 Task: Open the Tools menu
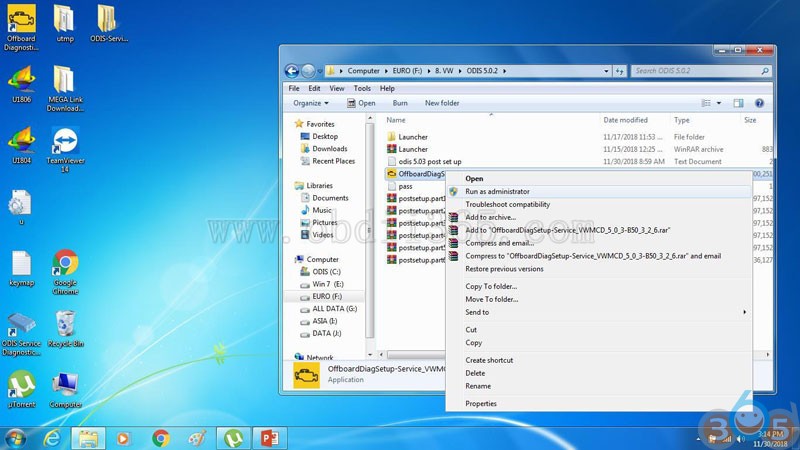[362, 88]
